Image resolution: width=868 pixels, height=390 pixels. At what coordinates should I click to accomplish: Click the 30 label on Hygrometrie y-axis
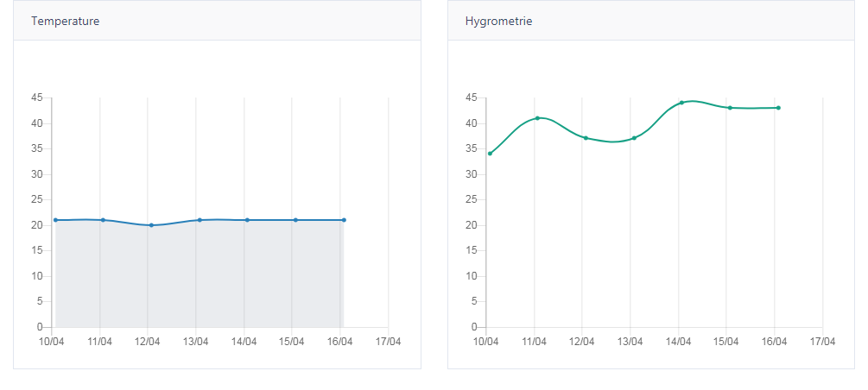pyautogui.click(x=472, y=174)
